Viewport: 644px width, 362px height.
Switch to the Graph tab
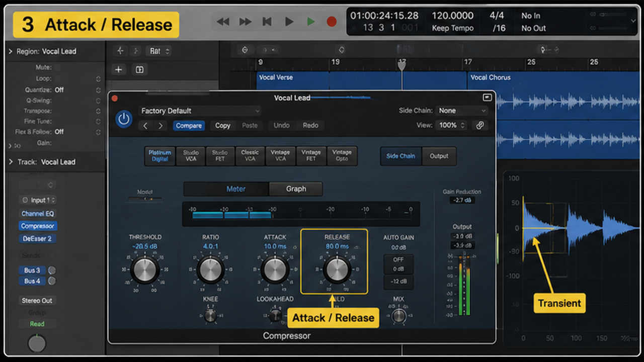(296, 189)
